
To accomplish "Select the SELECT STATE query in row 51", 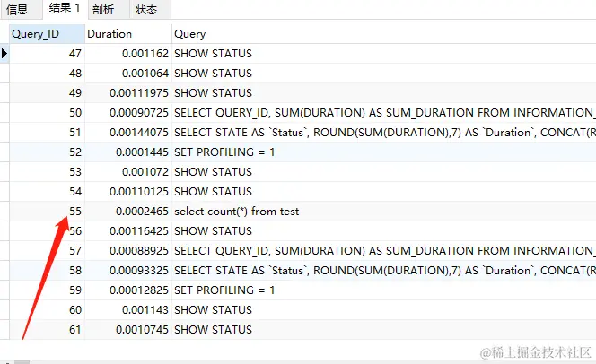I will pyautogui.click(x=384, y=132).
